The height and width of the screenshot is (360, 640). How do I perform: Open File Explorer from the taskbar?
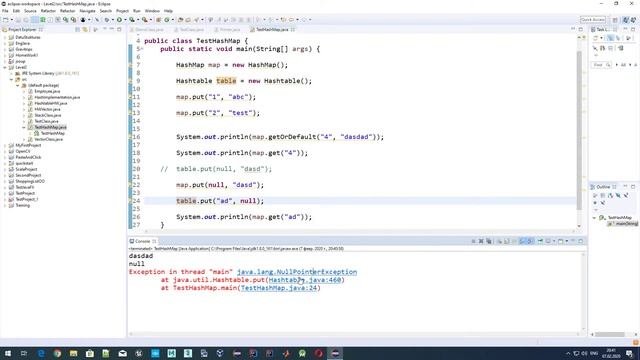coord(73,353)
